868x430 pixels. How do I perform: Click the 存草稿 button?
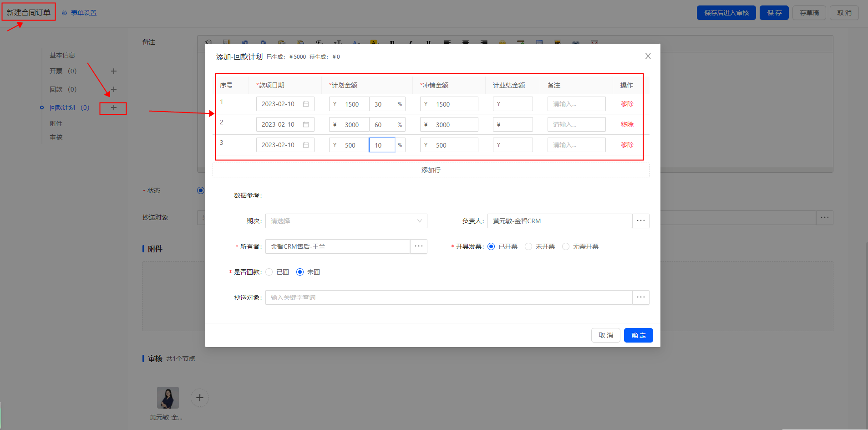coord(809,13)
